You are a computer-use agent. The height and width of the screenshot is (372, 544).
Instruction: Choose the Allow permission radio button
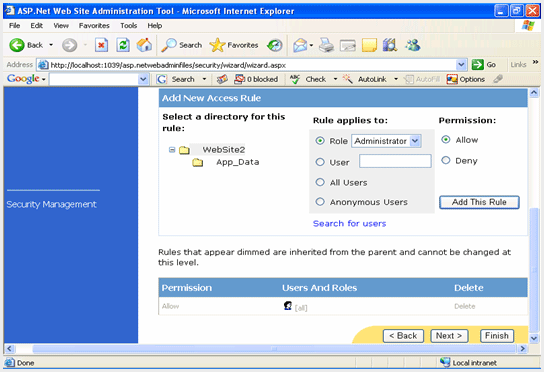pyautogui.click(x=446, y=140)
